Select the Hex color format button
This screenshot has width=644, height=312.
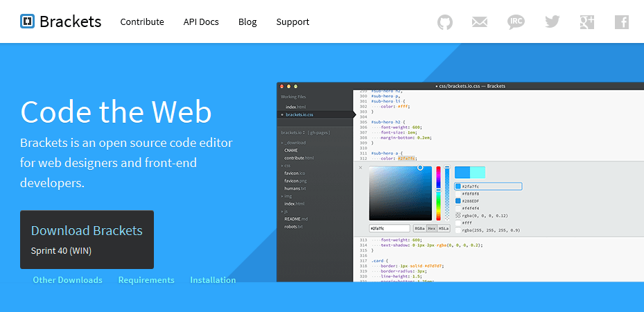click(x=432, y=228)
